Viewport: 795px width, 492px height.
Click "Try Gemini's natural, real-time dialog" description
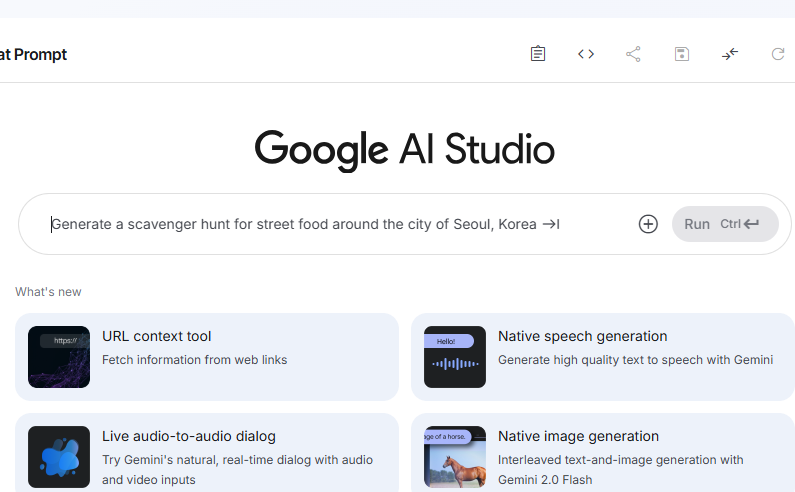click(x=237, y=469)
